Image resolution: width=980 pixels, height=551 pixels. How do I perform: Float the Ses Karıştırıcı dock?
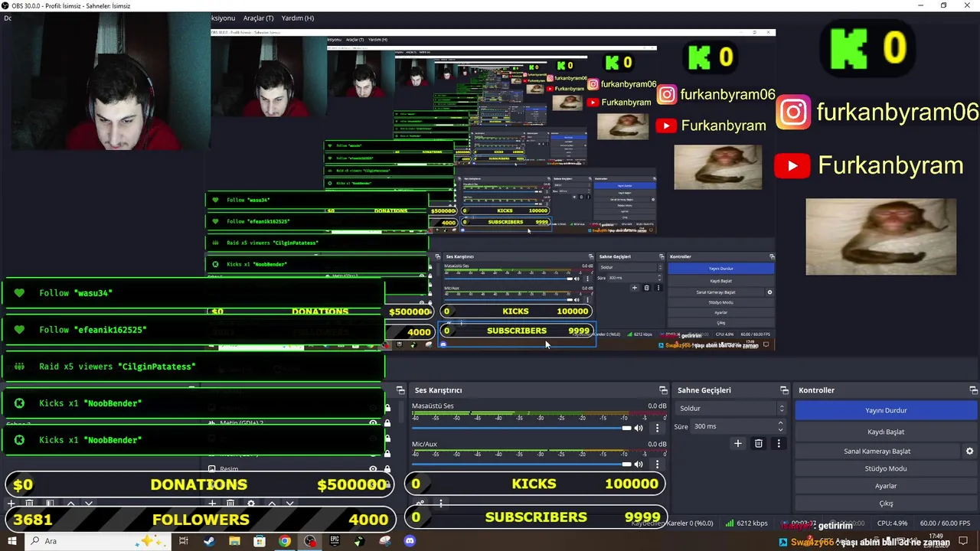(663, 390)
